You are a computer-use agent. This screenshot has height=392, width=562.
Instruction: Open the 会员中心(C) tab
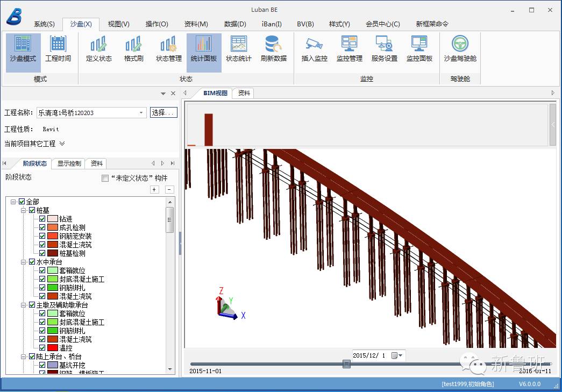tap(383, 24)
